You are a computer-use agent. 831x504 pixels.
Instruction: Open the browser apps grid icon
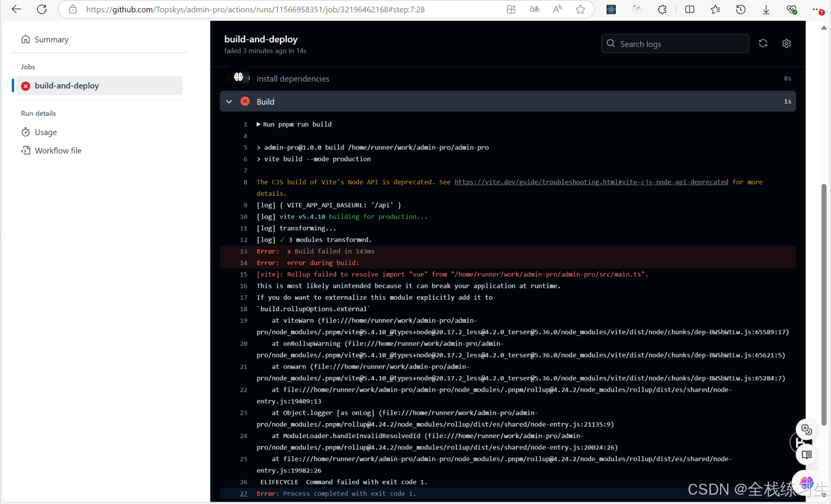pyautogui.click(x=511, y=9)
